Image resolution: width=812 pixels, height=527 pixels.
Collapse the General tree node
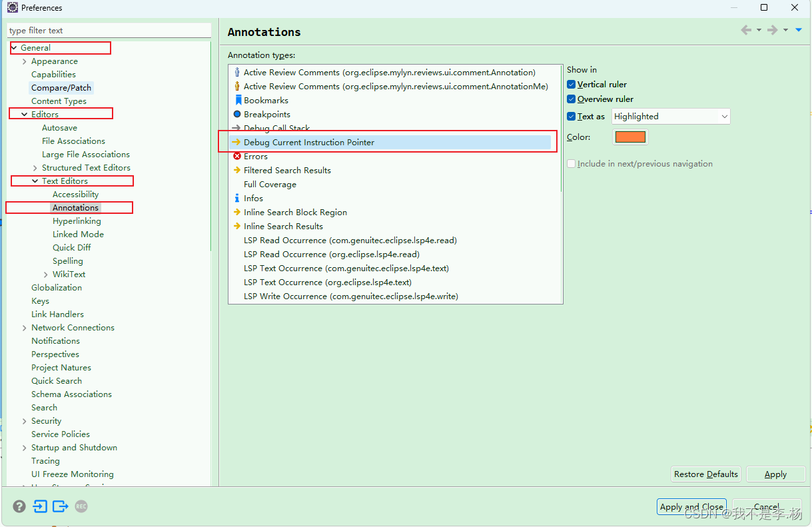pos(14,48)
